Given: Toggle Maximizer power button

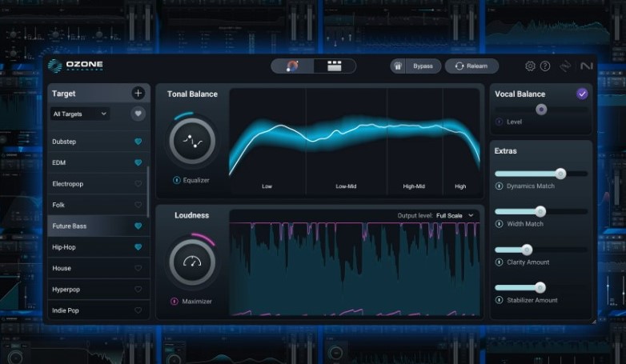Looking at the screenshot, I should tap(175, 302).
